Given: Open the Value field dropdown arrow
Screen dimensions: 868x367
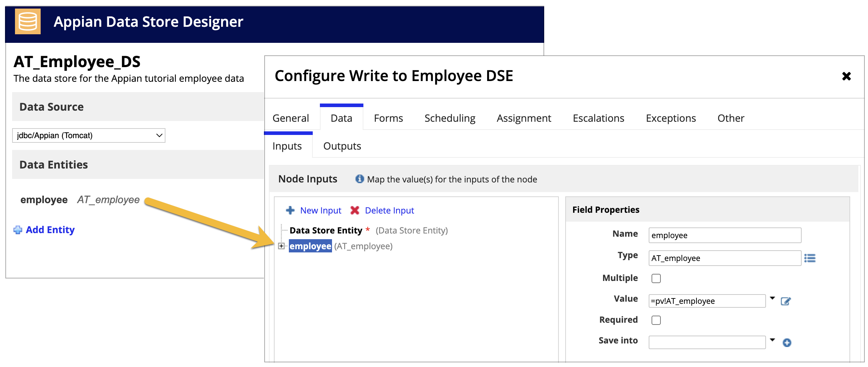Looking at the screenshot, I should [x=772, y=298].
